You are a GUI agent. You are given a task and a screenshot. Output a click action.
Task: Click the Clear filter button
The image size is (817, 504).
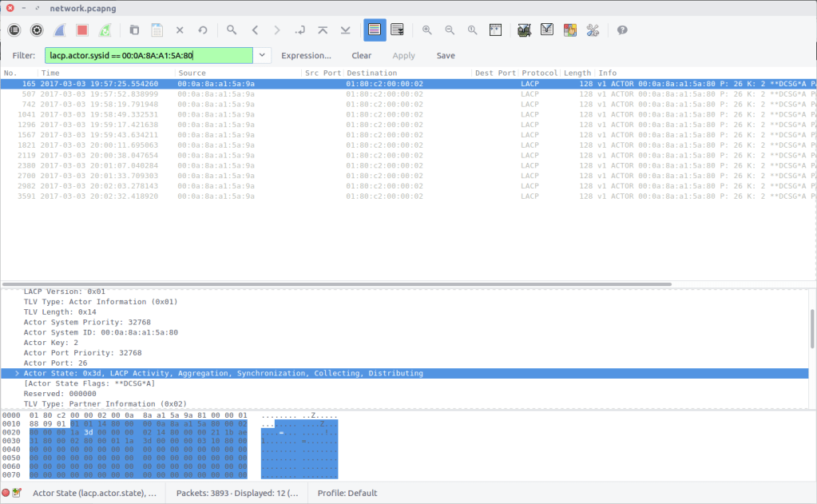click(361, 56)
